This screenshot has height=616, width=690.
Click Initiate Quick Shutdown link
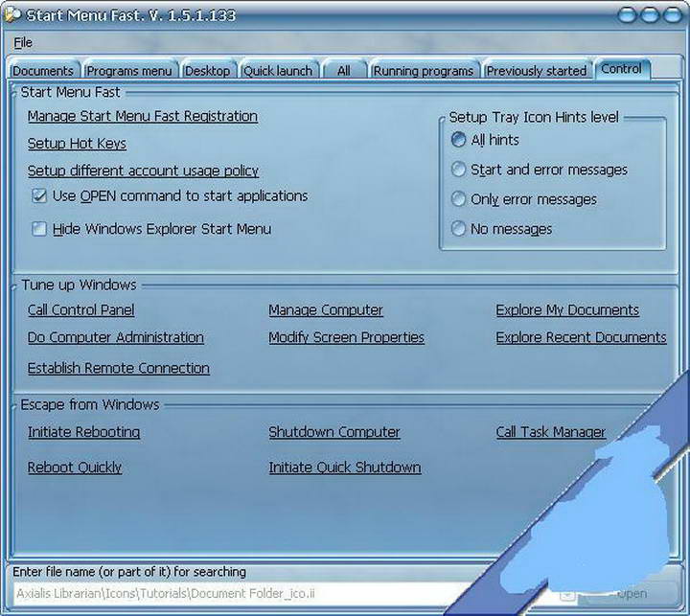(345, 468)
